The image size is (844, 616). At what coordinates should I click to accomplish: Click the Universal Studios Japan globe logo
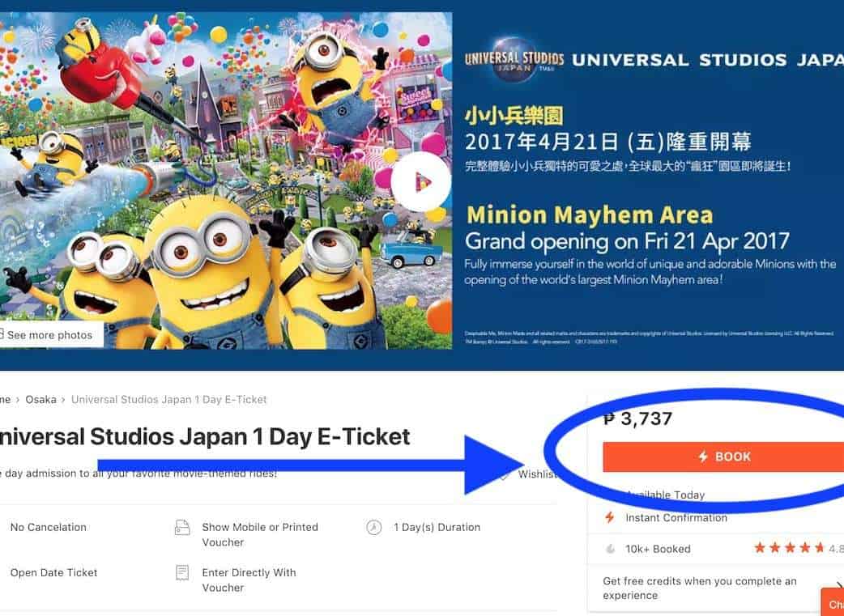click(514, 59)
